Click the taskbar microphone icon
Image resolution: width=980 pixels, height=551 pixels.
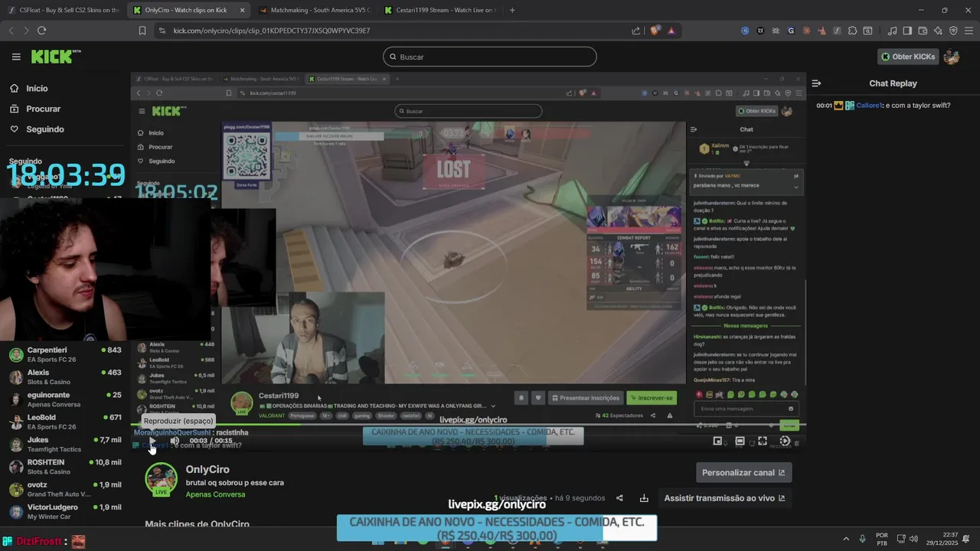[x=863, y=538]
